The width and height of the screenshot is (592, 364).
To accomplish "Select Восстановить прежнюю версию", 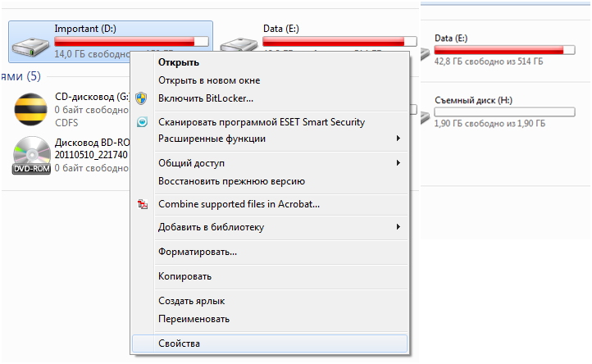I will [x=231, y=181].
